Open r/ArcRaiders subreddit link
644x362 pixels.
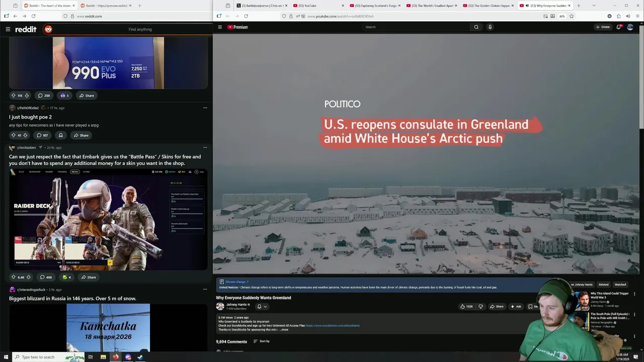point(26,147)
